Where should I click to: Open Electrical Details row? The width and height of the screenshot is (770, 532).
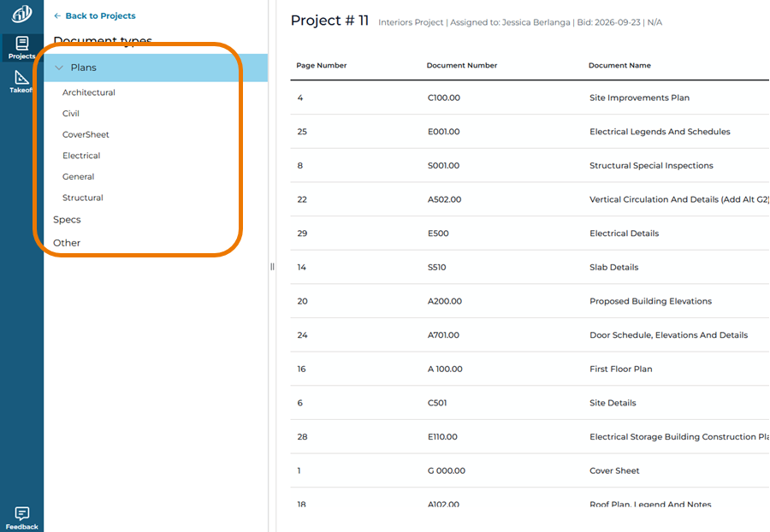tap(530, 233)
